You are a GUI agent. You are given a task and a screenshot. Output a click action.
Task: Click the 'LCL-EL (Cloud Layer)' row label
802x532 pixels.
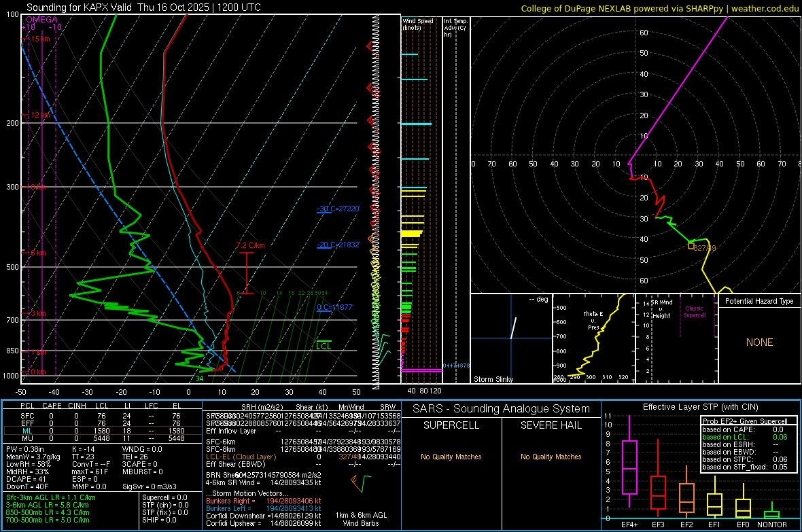tap(241, 457)
